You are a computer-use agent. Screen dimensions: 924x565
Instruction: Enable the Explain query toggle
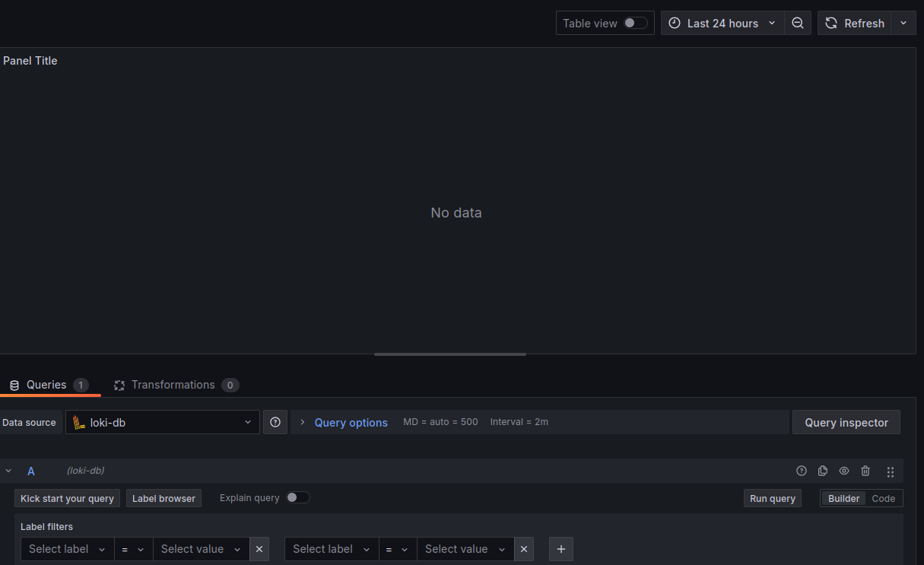pos(298,497)
